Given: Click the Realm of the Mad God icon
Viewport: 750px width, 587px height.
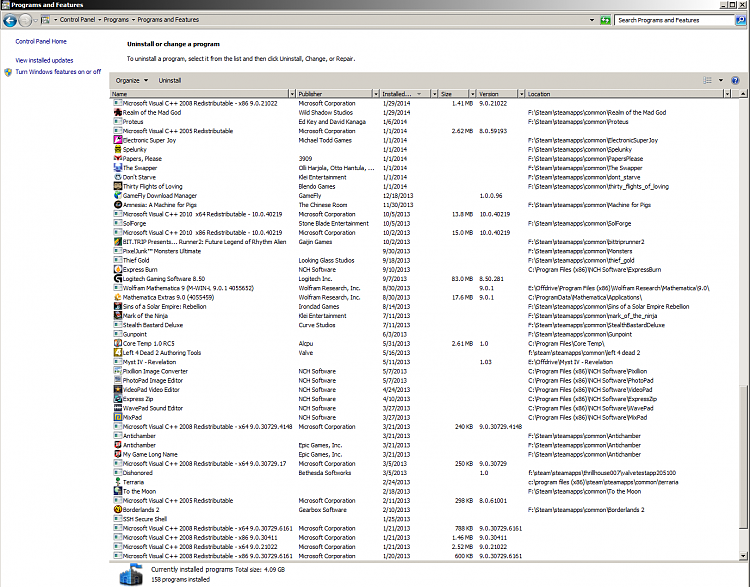Looking at the screenshot, I should (x=118, y=112).
